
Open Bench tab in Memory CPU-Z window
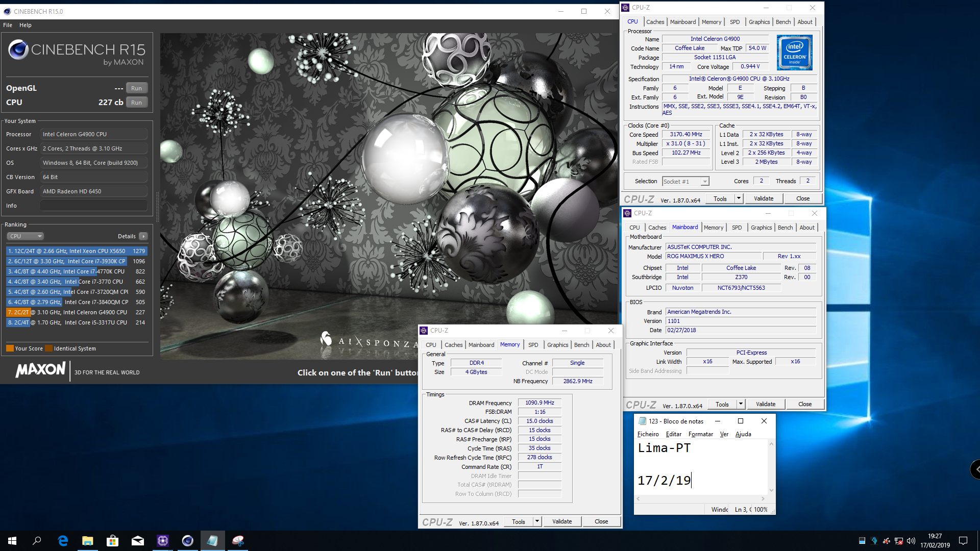click(x=581, y=345)
